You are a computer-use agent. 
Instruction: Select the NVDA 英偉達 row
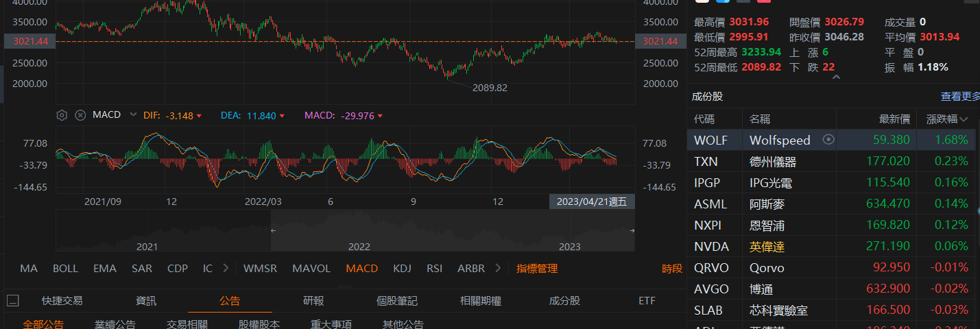pyautogui.click(x=833, y=246)
